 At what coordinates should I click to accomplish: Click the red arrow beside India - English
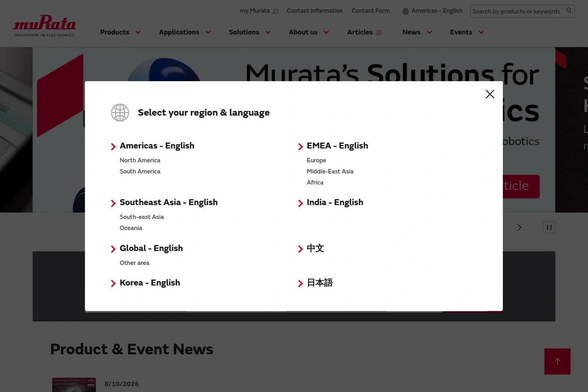point(301,204)
